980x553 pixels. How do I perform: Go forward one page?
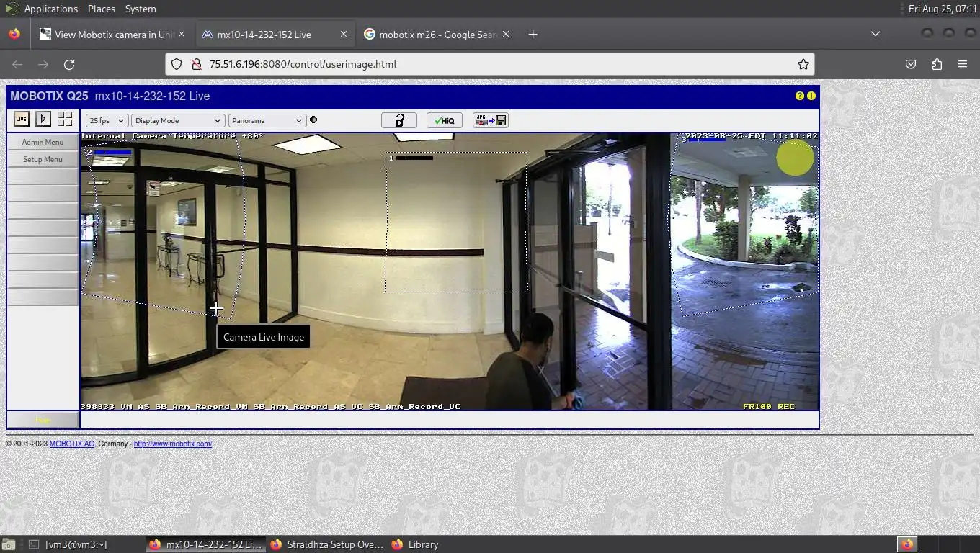click(x=43, y=64)
